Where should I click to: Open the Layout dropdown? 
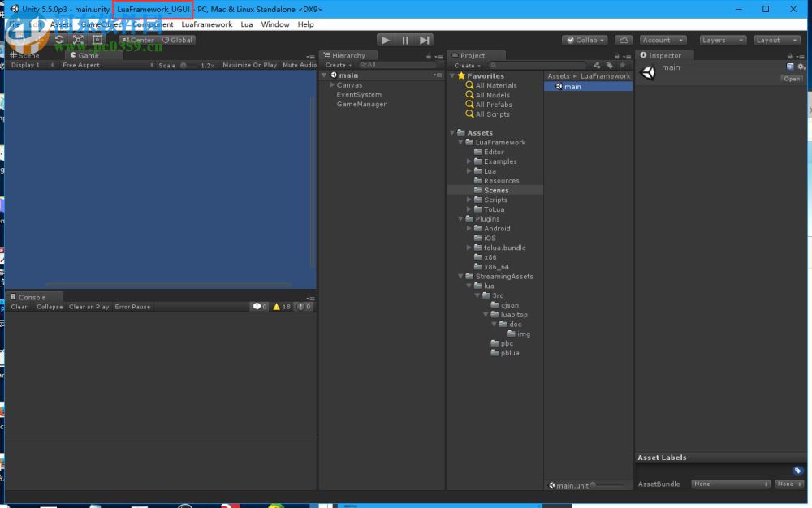coord(776,39)
